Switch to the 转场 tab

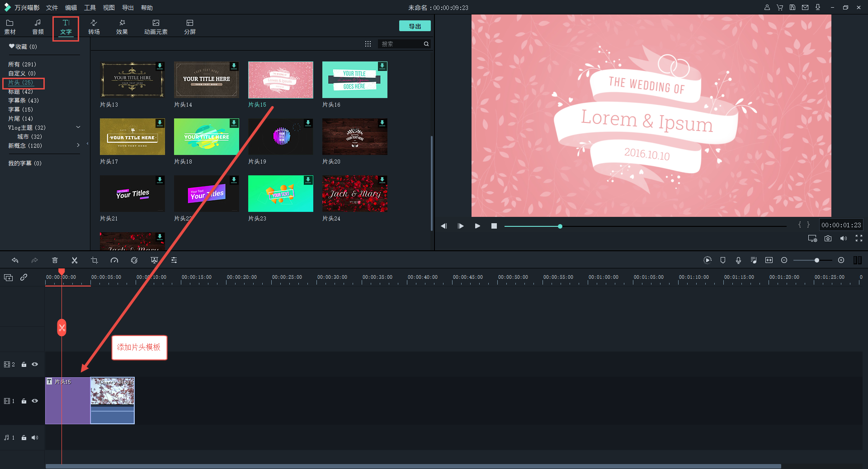(x=94, y=27)
